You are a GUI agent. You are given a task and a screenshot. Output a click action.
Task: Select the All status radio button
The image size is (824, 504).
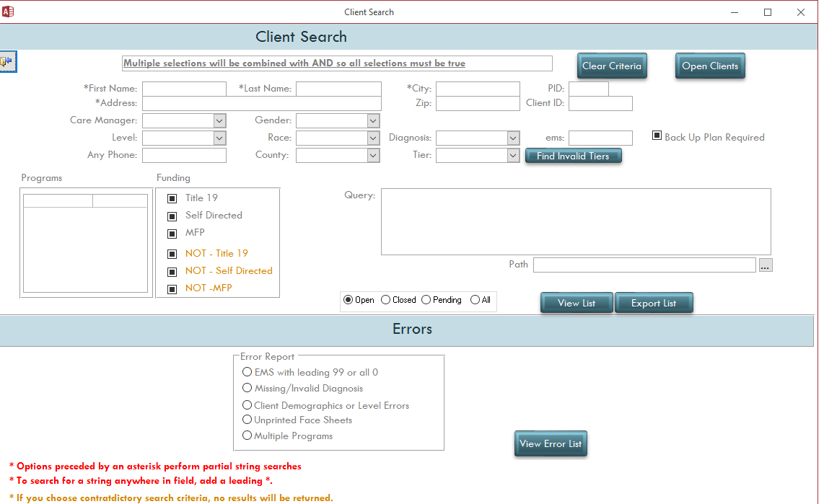coord(475,300)
